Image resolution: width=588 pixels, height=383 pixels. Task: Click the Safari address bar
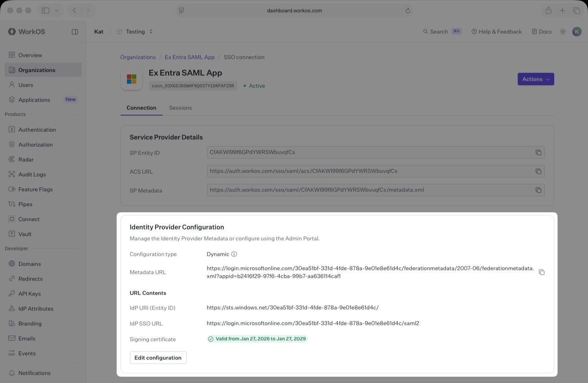[x=295, y=11]
